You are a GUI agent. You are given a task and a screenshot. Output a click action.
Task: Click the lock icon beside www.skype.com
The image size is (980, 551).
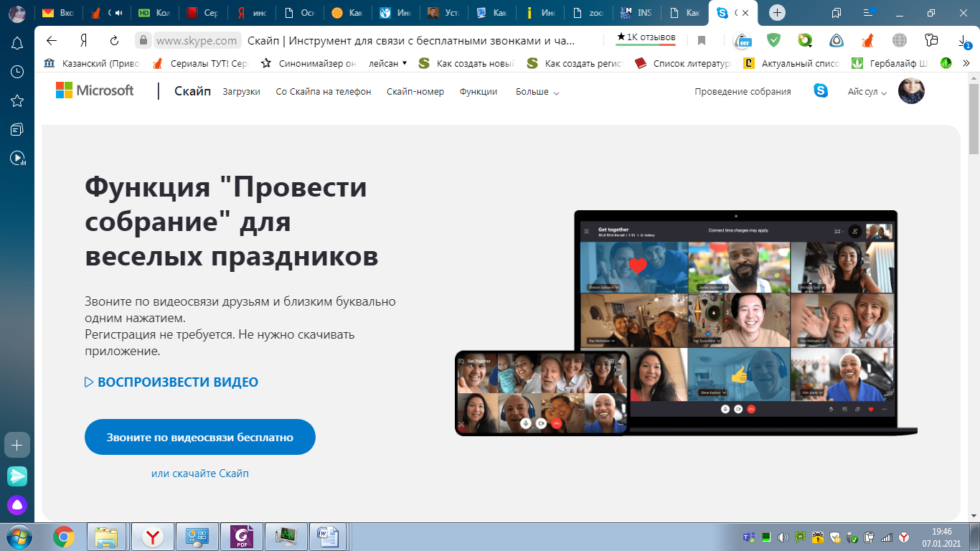pos(143,40)
